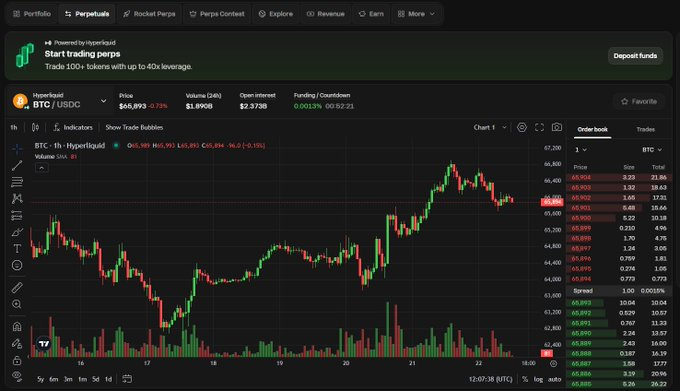The width and height of the screenshot is (680, 391).
Task: Select the crosshair cursor tool
Action: [x=17, y=149]
